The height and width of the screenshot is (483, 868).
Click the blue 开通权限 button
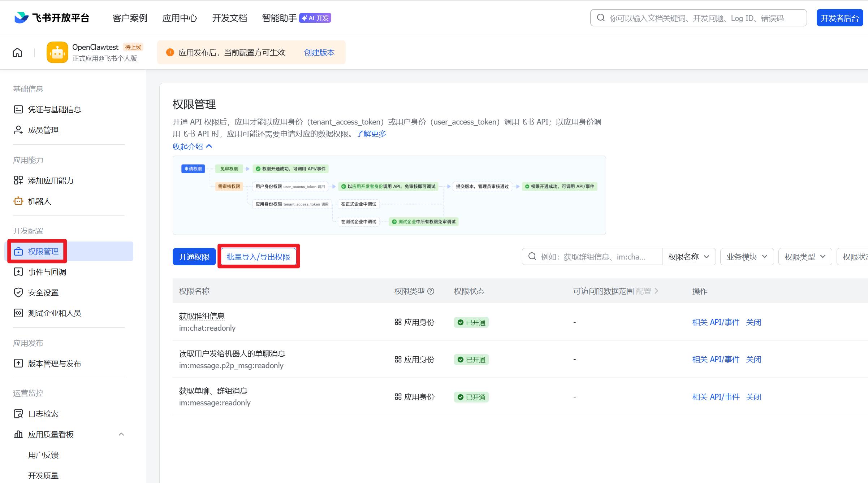(x=194, y=257)
